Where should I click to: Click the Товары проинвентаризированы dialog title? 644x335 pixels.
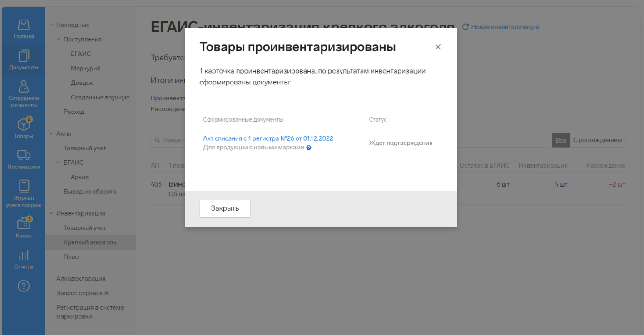click(297, 47)
